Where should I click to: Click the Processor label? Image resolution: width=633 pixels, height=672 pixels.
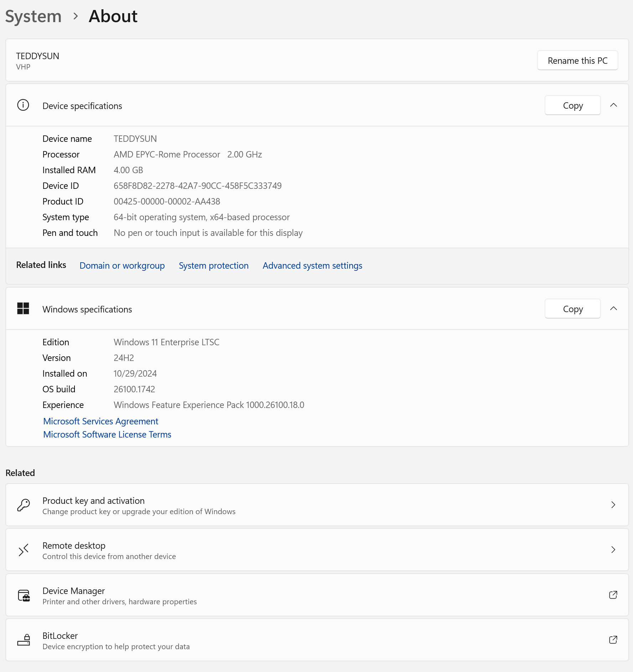tap(61, 155)
